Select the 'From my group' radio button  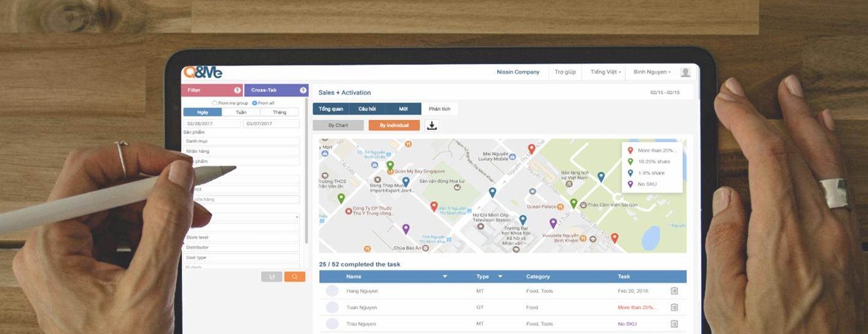[x=215, y=103]
